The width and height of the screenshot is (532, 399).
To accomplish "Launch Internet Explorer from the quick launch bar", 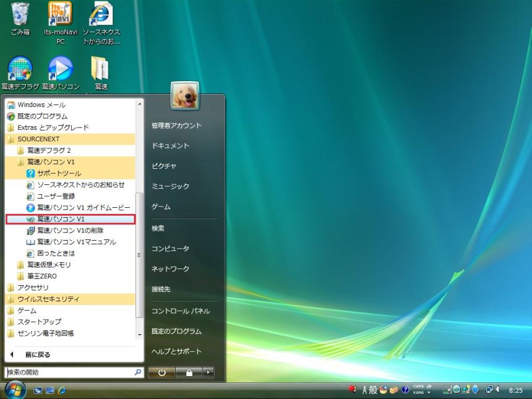I will pos(62,390).
